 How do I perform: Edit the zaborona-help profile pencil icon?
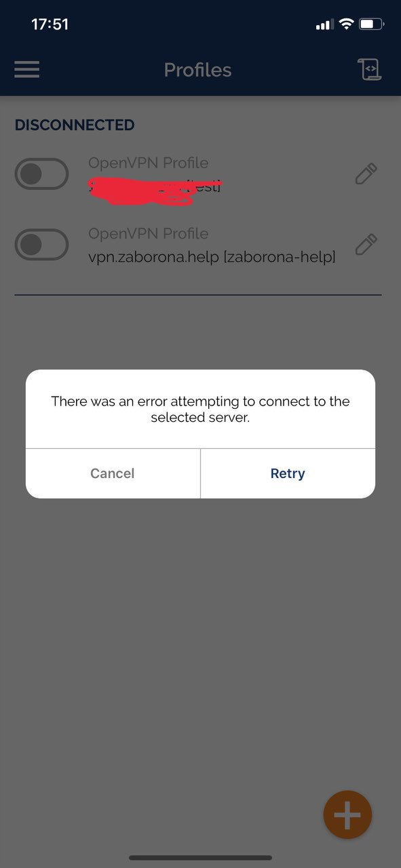[x=366, y=243]
